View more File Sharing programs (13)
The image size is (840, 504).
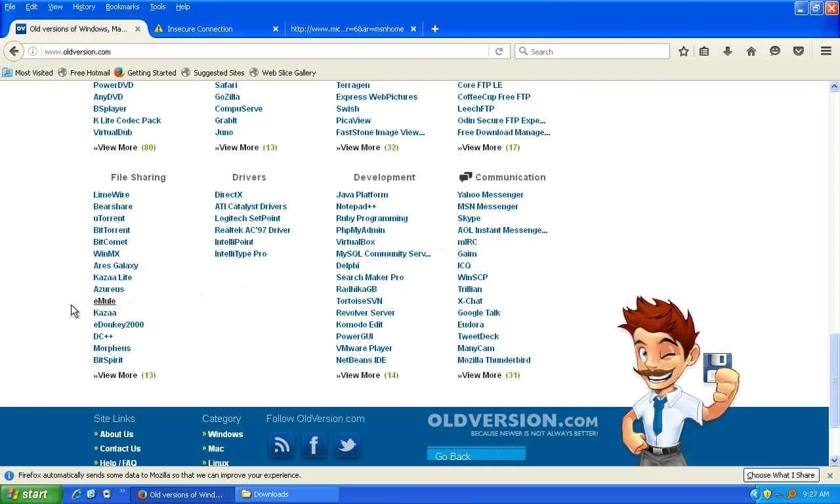(125, 375)
